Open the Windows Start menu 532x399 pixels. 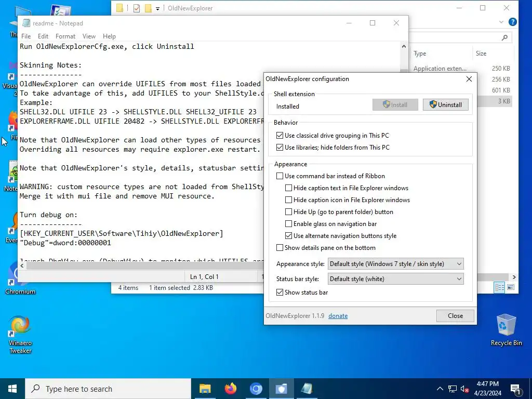tap(12, 389)
